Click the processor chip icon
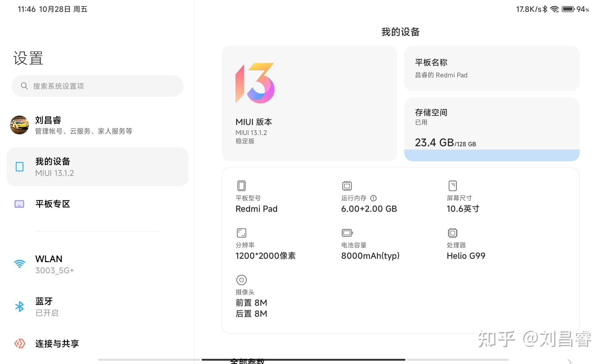This screenshot has height=364, width=607. [453, 233]
